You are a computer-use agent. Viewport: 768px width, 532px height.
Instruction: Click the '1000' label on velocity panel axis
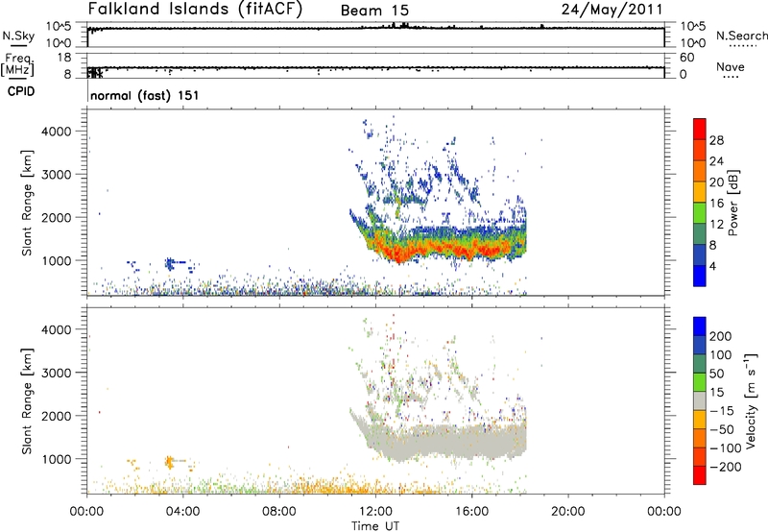point(57,459)
